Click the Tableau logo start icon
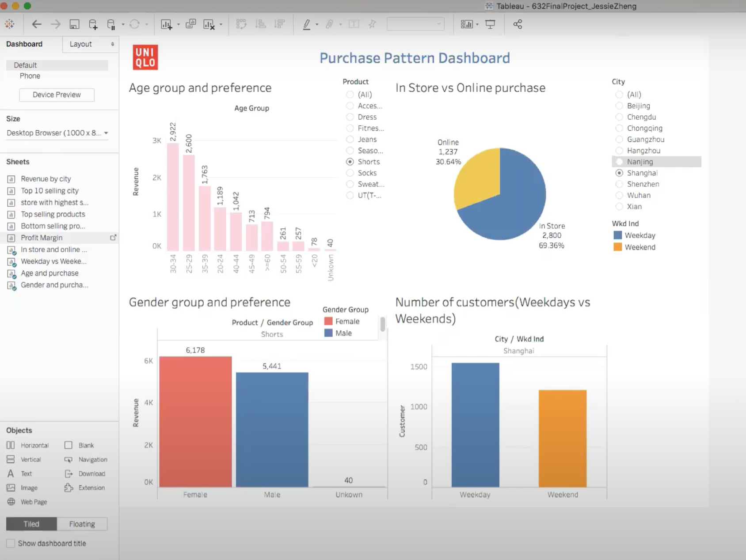The height and width of the screenshot is (560, 746). point(9,24)
